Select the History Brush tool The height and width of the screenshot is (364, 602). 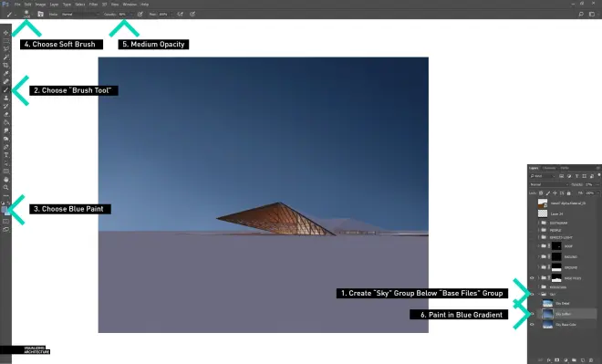pyautogui.click(x=5, y=106)
